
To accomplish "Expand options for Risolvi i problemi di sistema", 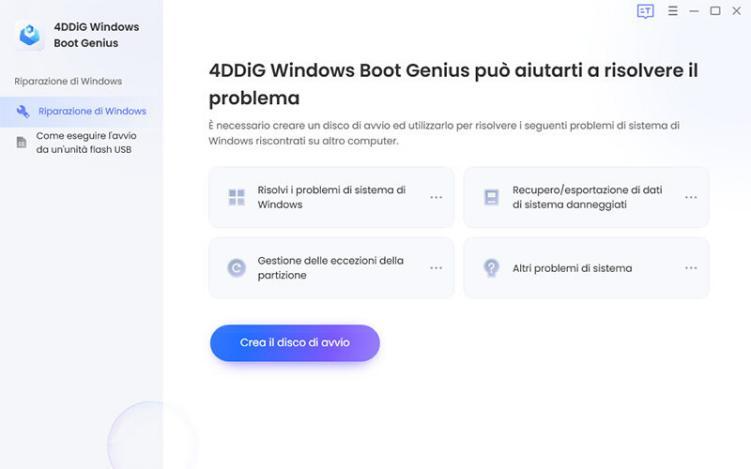I will click(436, 197).
